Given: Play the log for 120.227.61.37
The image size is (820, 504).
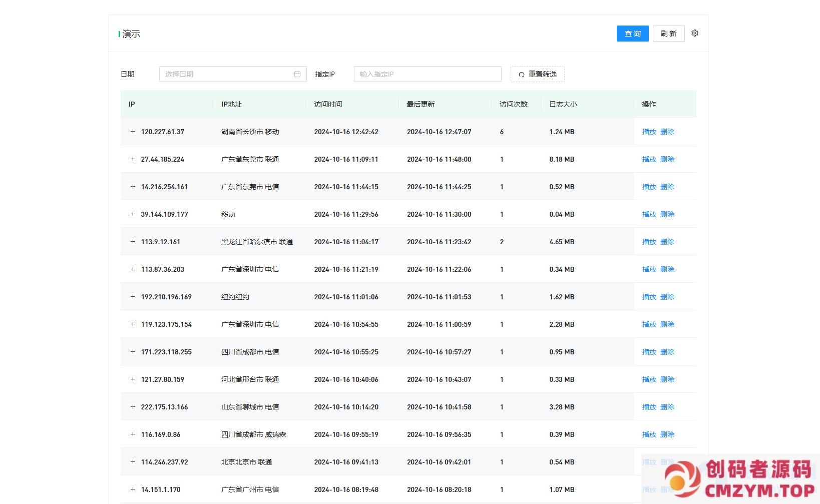Looking at the screenshot, I should point(649,132).
